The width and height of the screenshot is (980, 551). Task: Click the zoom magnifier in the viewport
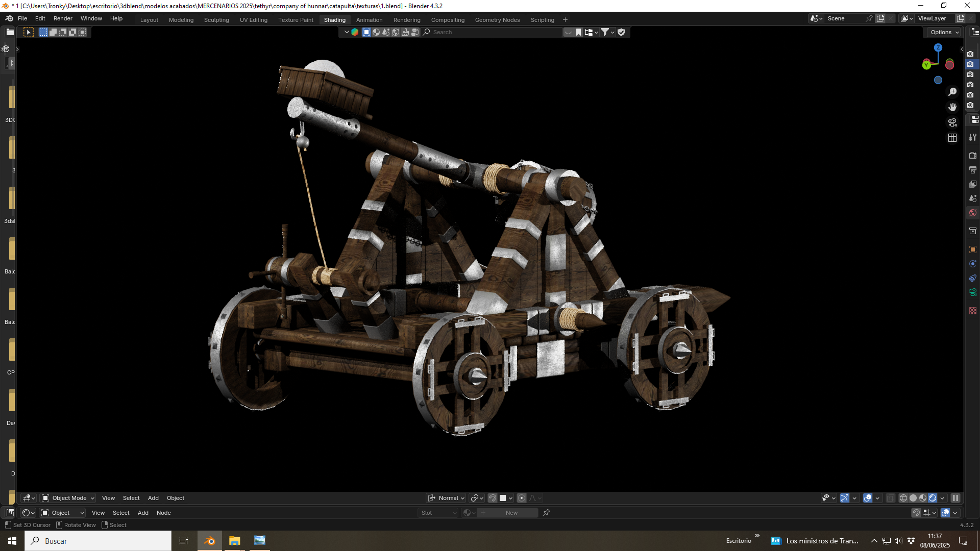952,92
